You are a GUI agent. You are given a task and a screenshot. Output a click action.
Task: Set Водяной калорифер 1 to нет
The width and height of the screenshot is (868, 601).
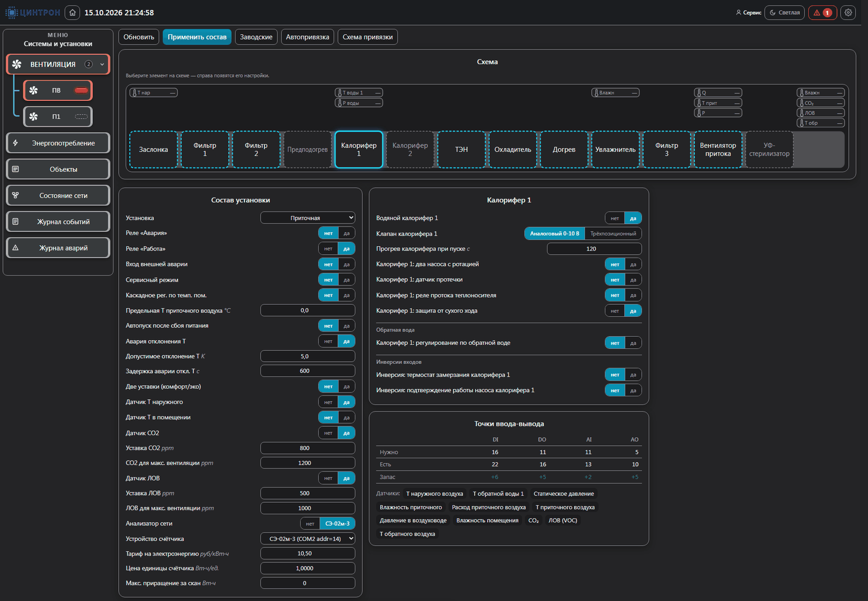(615, 218)
